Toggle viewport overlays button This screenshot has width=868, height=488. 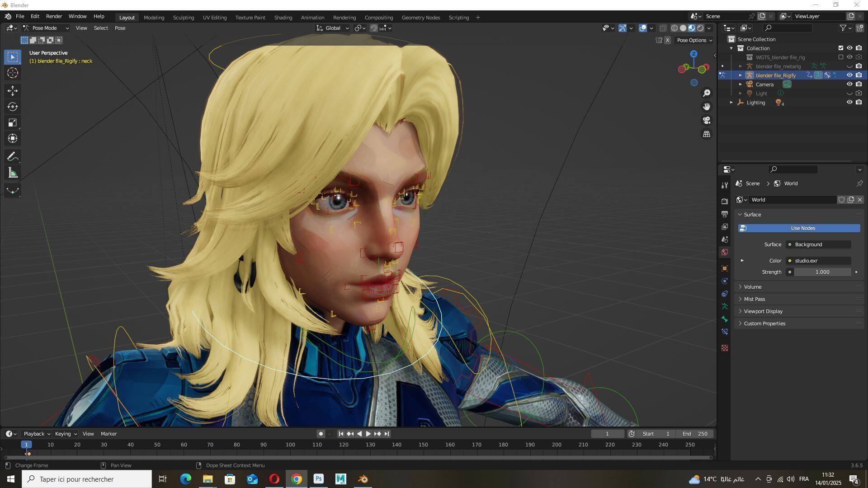[x=643, y=28]
